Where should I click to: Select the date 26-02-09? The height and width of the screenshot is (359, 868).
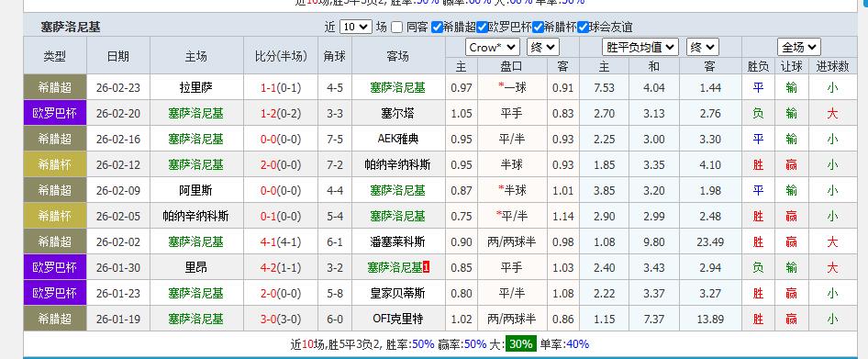click(x=118, y=191)
